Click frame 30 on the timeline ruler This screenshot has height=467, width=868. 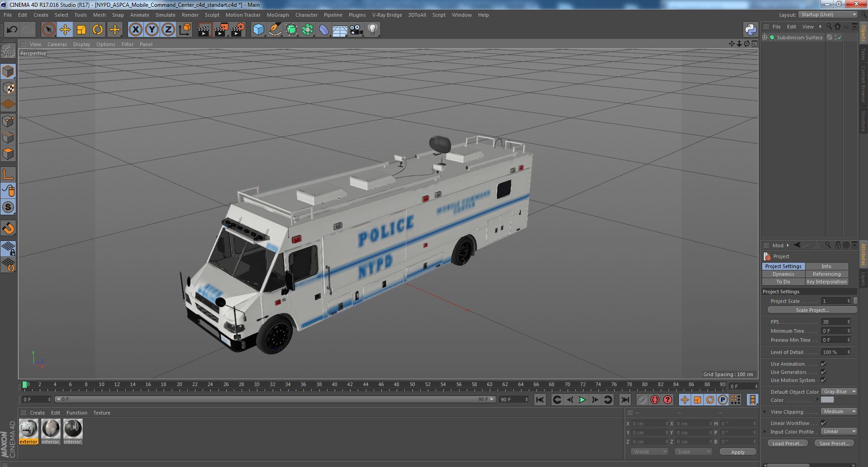pos(256,385)
